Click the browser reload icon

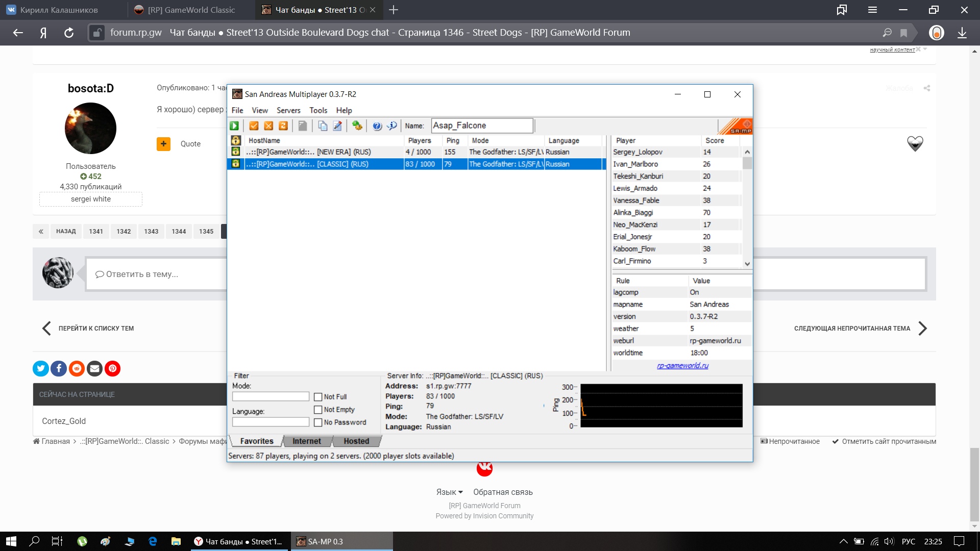69,33
